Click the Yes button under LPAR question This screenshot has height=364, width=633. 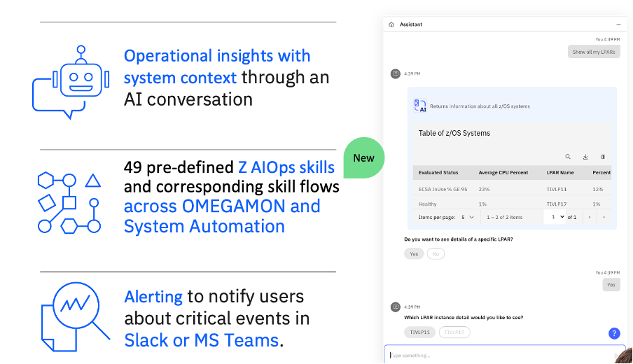point(414,254)
